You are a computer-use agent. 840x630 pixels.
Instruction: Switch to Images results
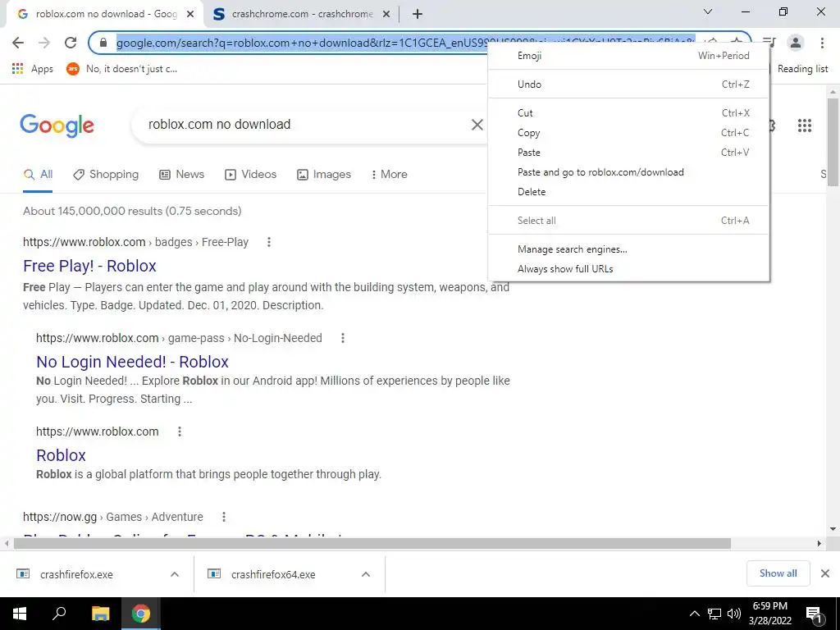tap(324, 174)
